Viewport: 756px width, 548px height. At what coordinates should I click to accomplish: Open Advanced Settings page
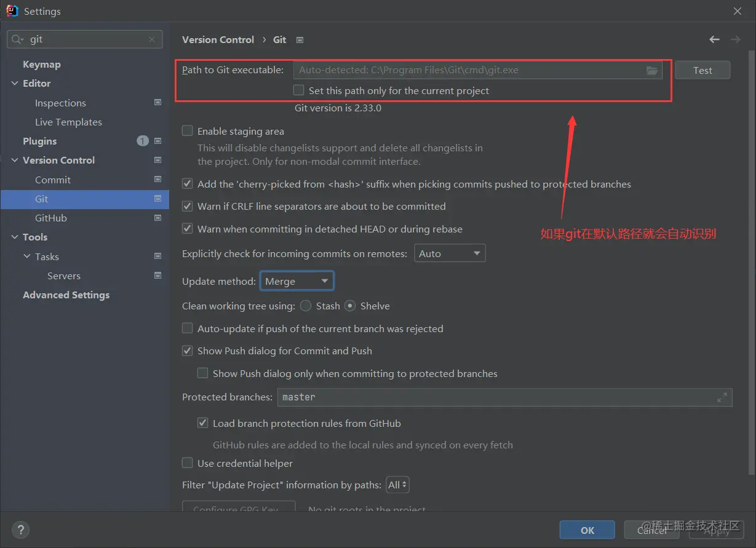(66, 295)
